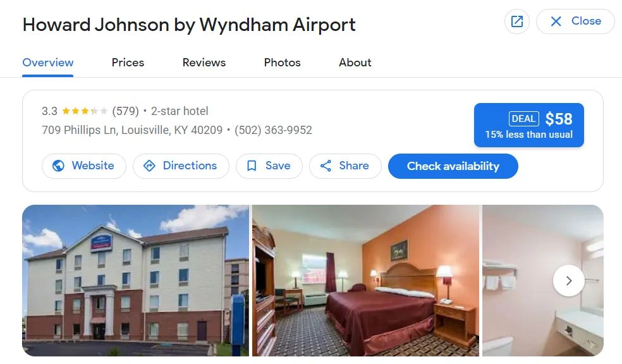The image size is (622, 364).
Task: Click the X icon beside Close
Action: tap(556, 21)
